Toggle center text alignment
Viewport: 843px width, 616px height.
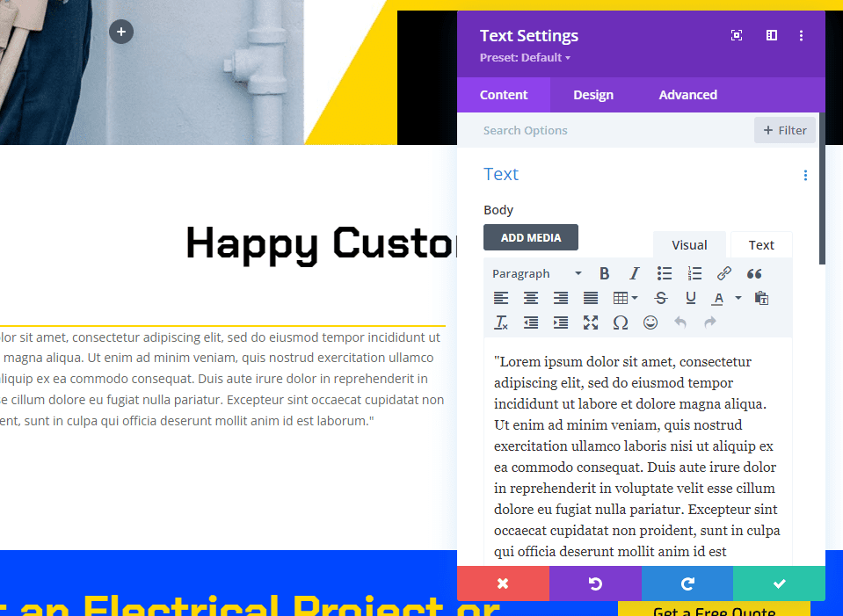531,298
